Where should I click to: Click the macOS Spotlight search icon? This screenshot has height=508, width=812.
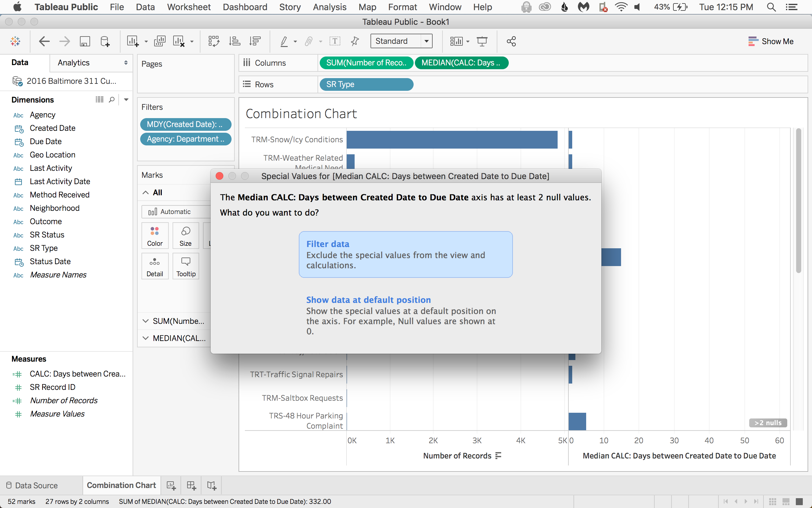tap(771, 7)
